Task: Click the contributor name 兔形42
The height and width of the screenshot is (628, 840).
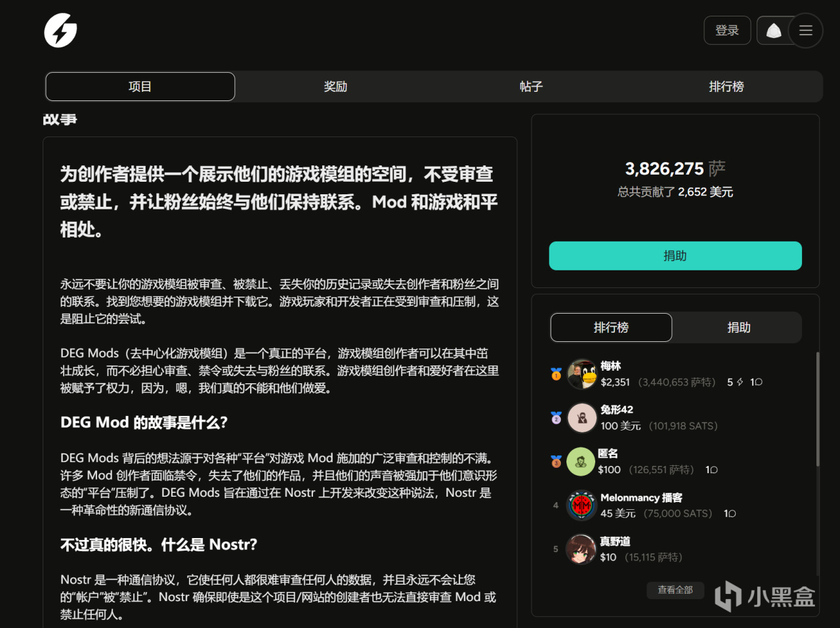Action: tap(617, 409)
